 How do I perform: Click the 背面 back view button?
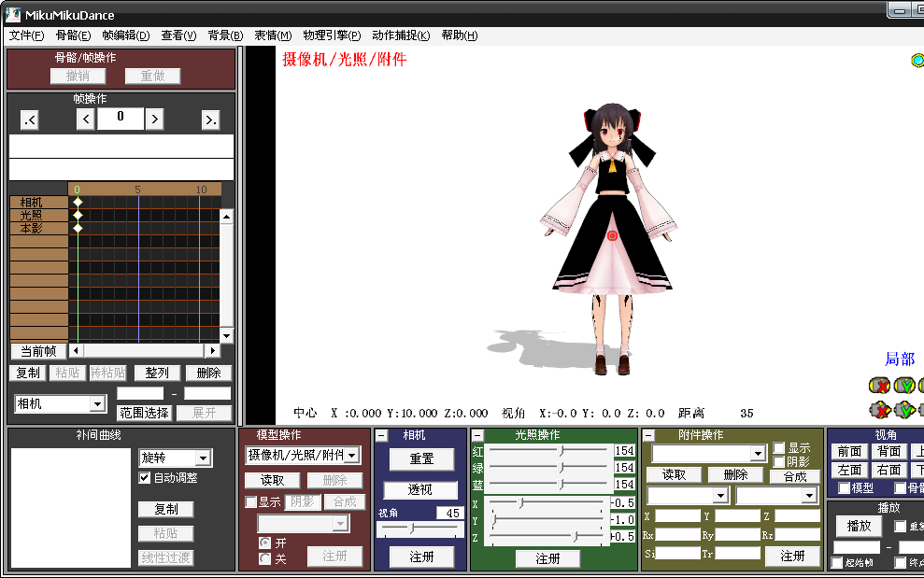888,451
